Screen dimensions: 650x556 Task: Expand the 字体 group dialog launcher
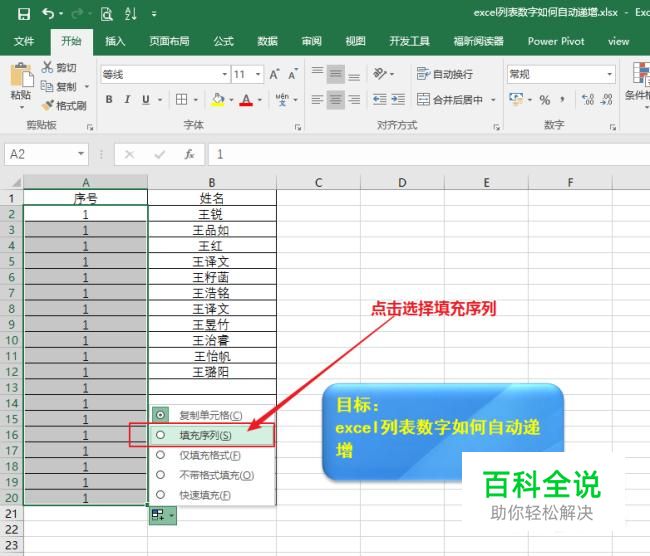click(x=298, y=127)
